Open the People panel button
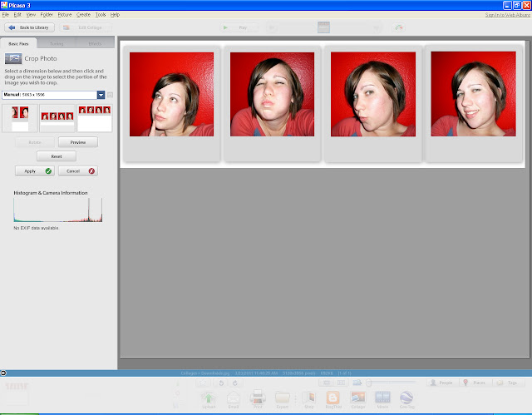This screenshot has width=532, height=415. coord(442,383)
